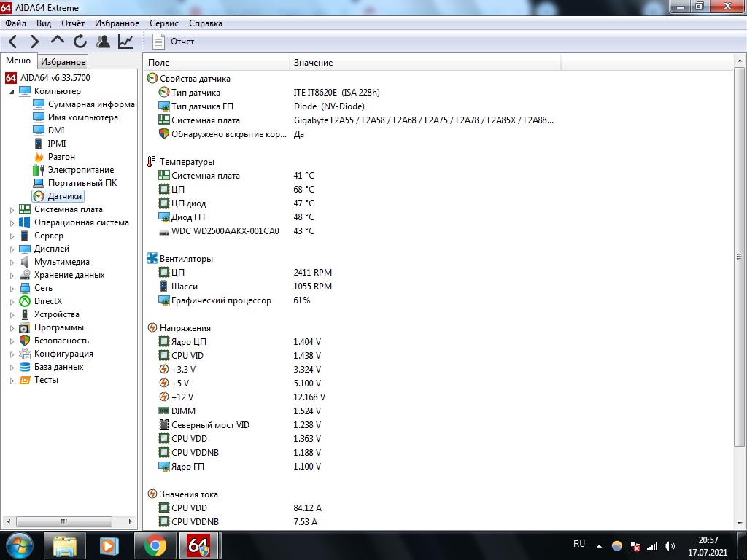
Task: Refresh the sensor readings
Action: pyautogui.click(x=80, y=42)
